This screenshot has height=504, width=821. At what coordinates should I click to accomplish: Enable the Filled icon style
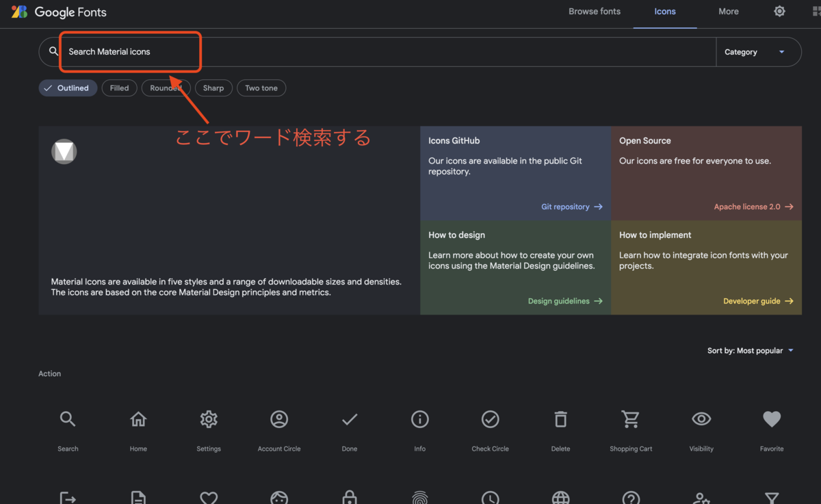[x=119, y=88]
